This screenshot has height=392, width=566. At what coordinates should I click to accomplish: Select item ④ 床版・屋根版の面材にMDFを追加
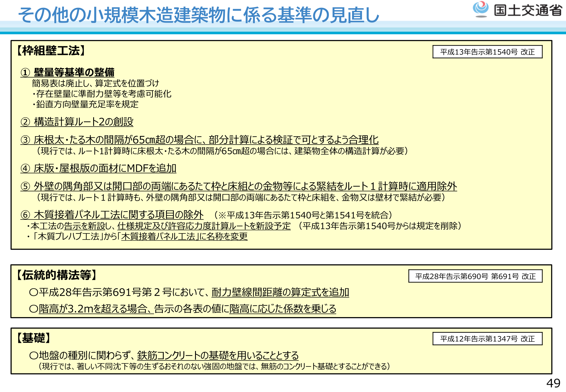tap(98, 168)
